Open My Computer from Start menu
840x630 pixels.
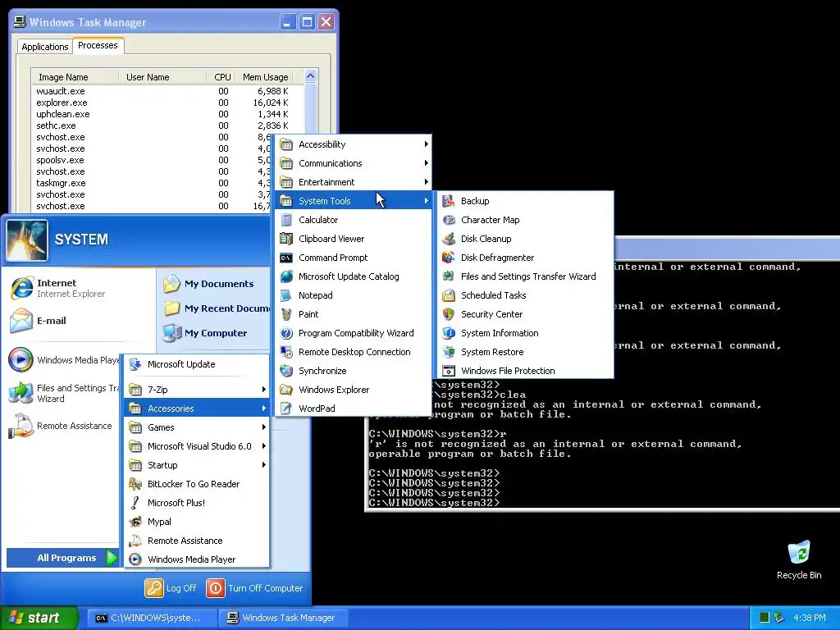click(x=213, y=333)
